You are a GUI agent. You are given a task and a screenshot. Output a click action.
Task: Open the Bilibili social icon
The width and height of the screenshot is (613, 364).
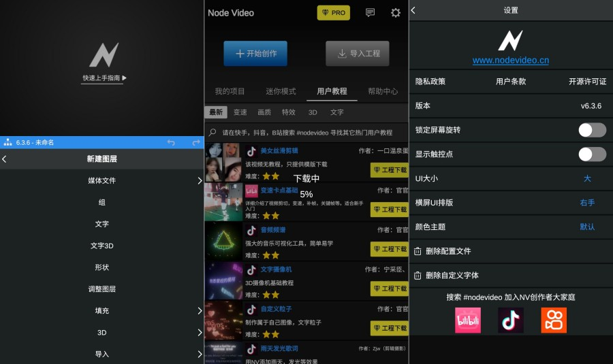coord(468,320)
